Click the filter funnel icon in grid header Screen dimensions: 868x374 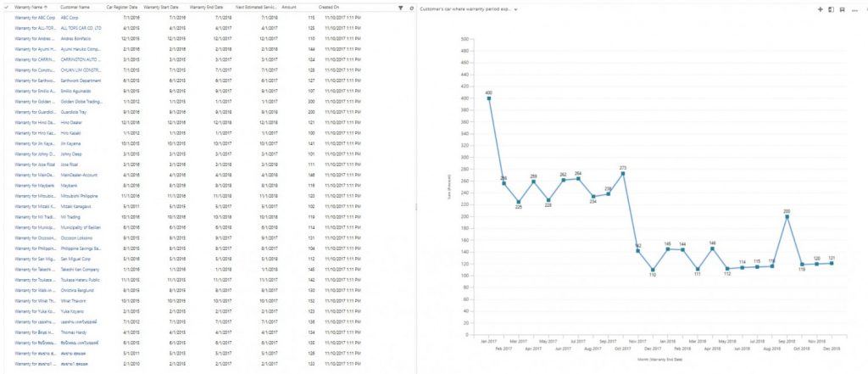(401, 7)
